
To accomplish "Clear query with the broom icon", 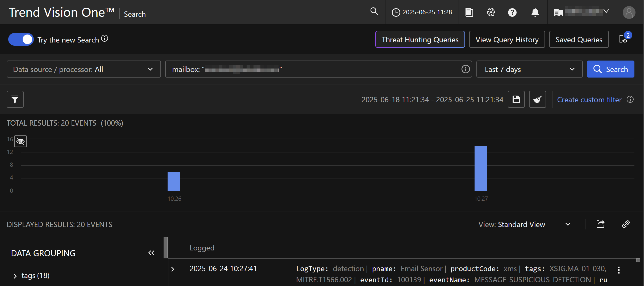I will coord(537,99).
